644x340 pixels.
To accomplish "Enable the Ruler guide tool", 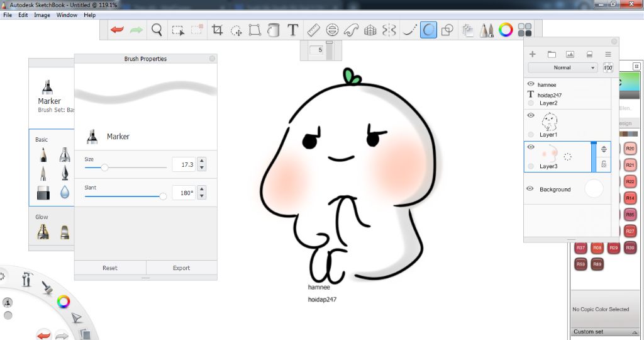I will coord(313,30).
